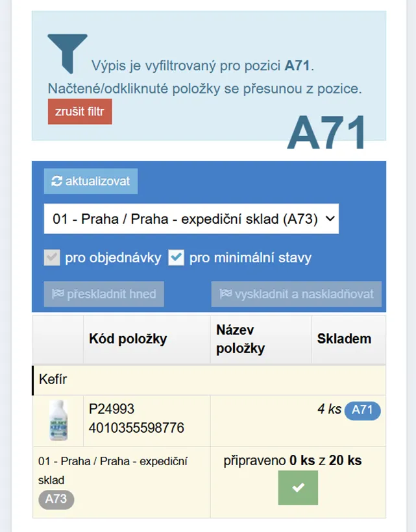Select the Kefír group row
This screenshot has height=532, width=416.
coord(209,380)
